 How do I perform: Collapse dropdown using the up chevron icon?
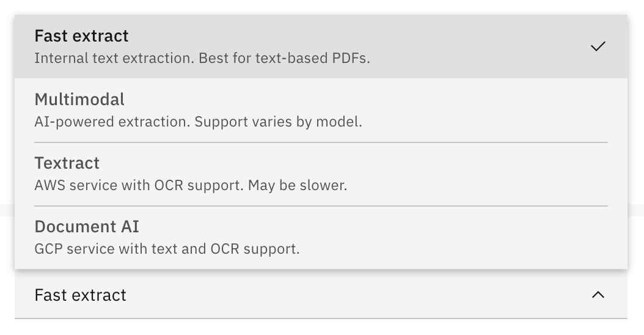point(598,295)
